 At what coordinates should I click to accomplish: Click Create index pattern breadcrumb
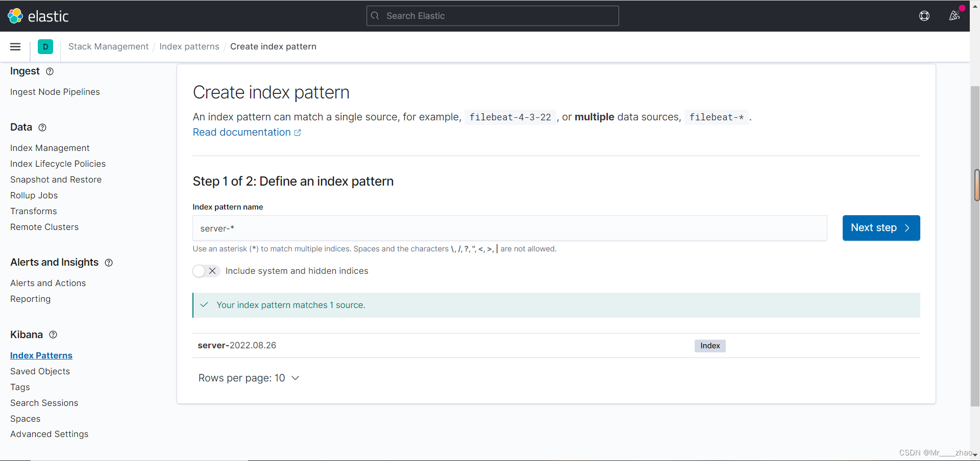click(273, 46)
